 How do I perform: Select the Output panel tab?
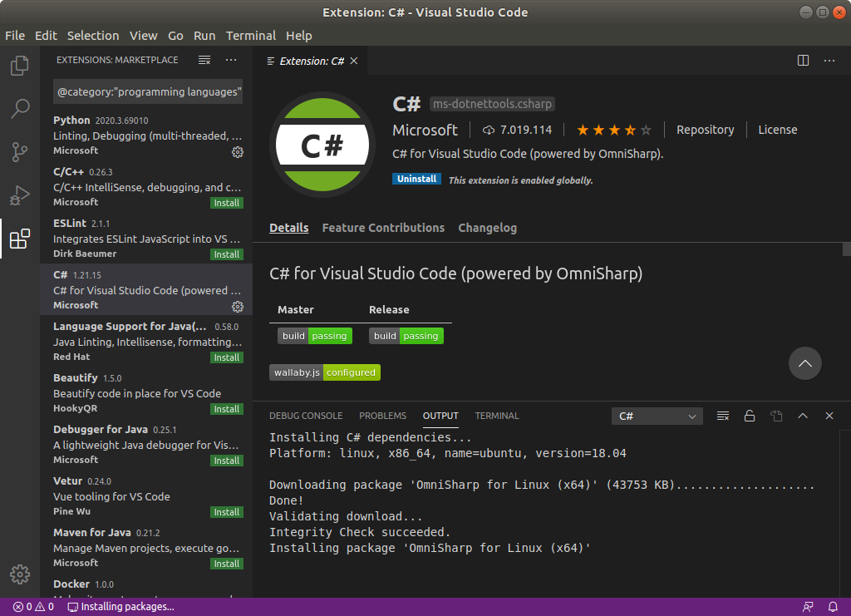click(x=440, y=416)
